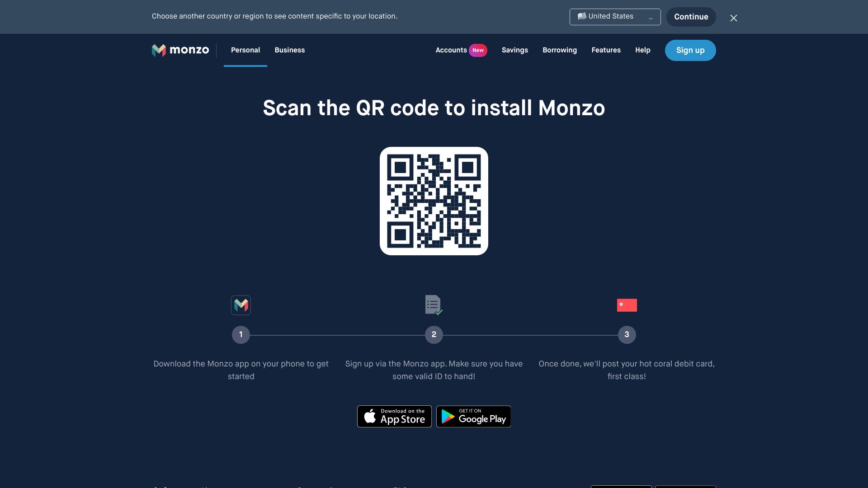Select the Personal tab
868x488 pixels.
[x=245, y=50]
